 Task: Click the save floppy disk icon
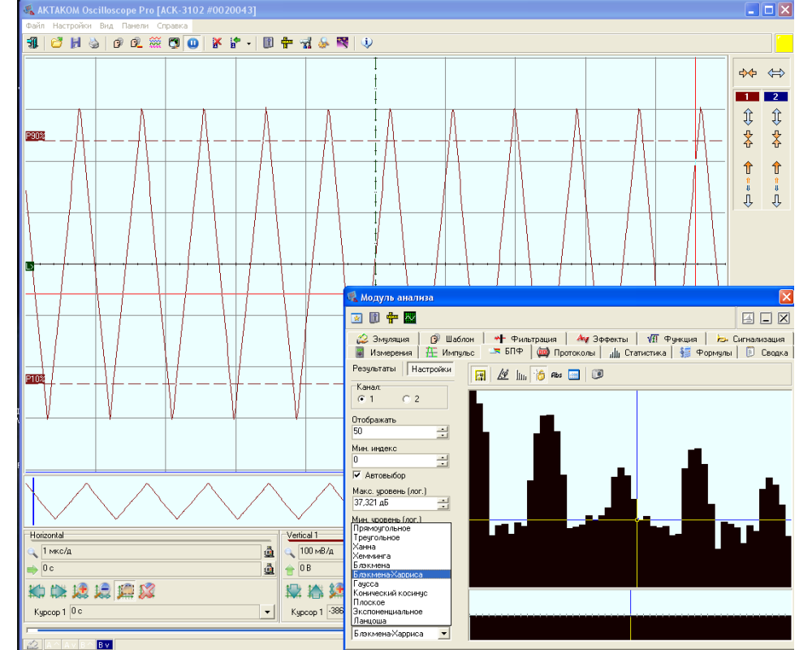coord(76,43)
